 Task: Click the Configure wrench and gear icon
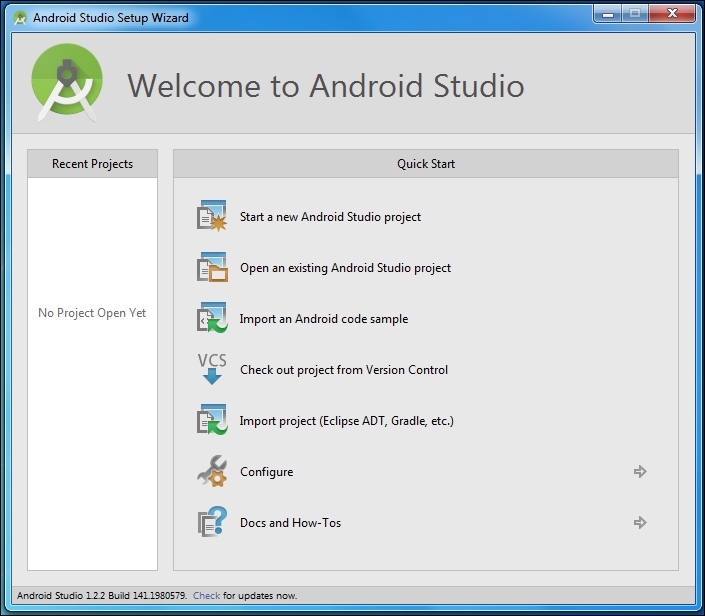[x=212, y=471]
